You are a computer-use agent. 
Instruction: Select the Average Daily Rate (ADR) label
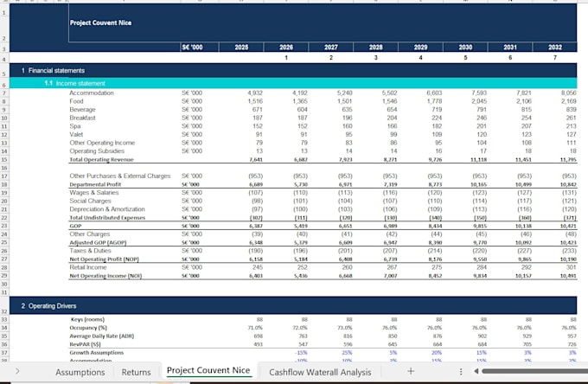click(x=102, y=336)
